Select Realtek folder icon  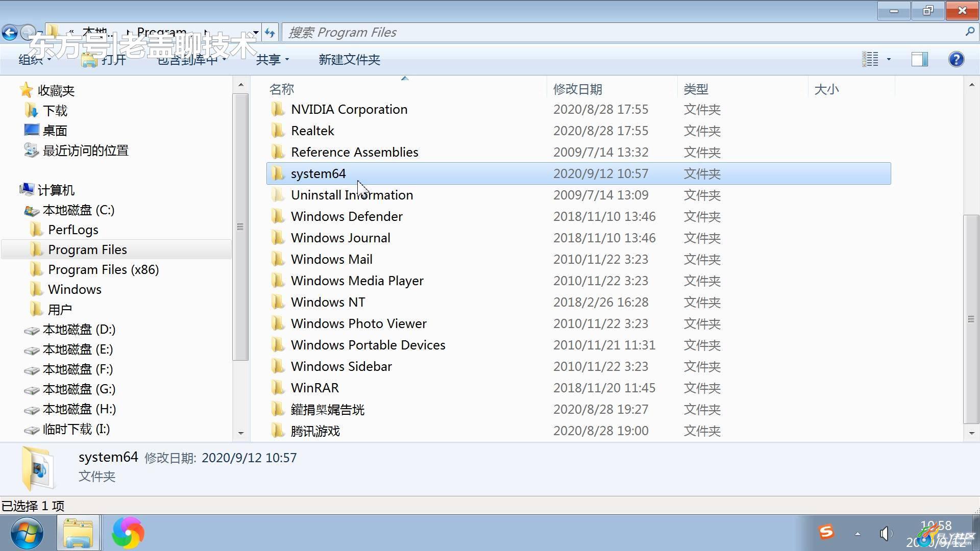click(278, 131)
